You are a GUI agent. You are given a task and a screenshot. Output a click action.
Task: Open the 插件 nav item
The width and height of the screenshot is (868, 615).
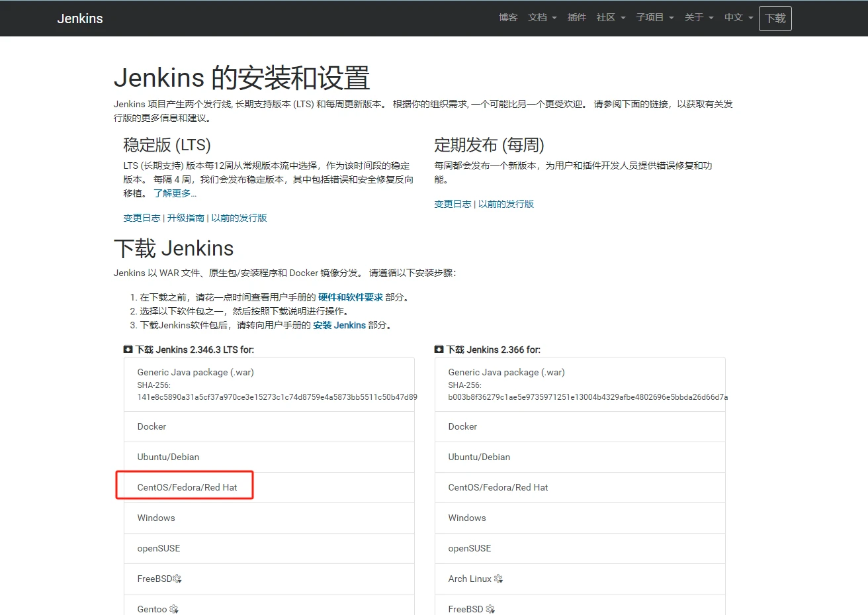[577, 18]
